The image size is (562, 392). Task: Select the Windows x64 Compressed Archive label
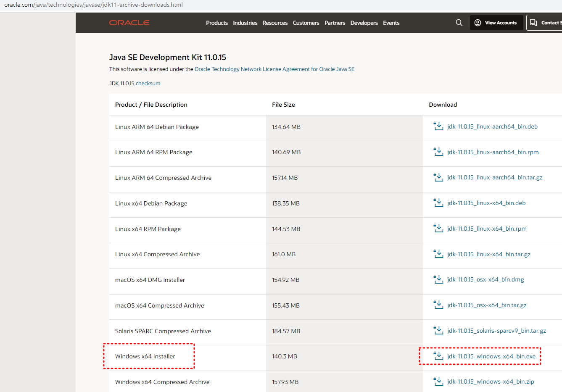tap(162, 382)
